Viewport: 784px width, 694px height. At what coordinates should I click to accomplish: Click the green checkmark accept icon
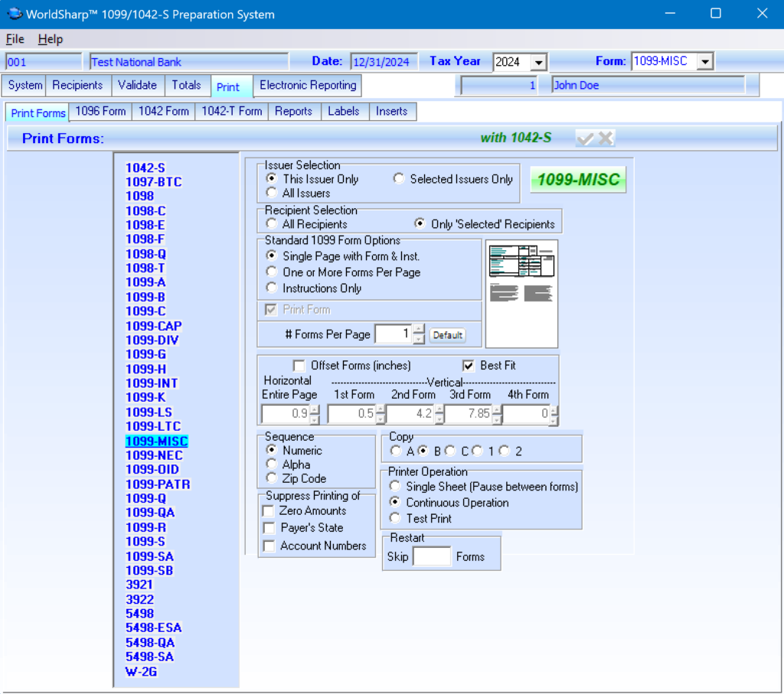(585, 138)
